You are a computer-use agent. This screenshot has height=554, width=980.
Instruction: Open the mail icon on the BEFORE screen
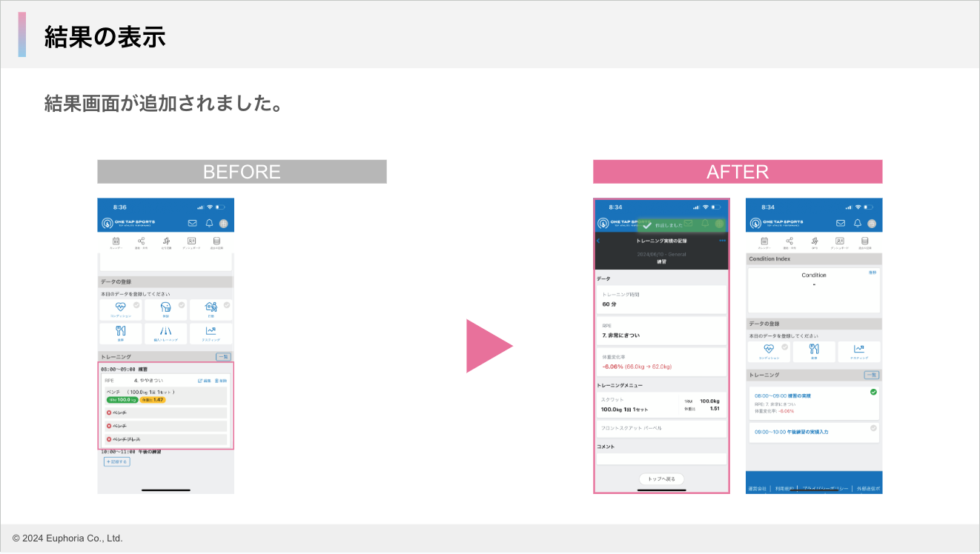tap(193, 223)
